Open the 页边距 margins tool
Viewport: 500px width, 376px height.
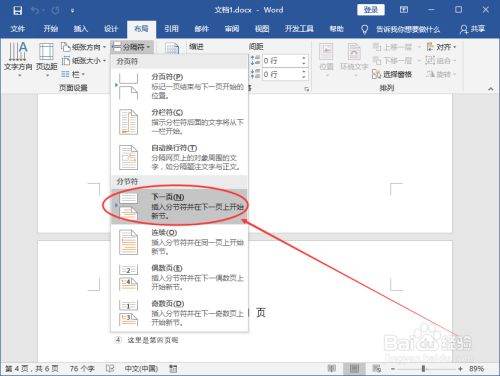[x=47, y=59]
